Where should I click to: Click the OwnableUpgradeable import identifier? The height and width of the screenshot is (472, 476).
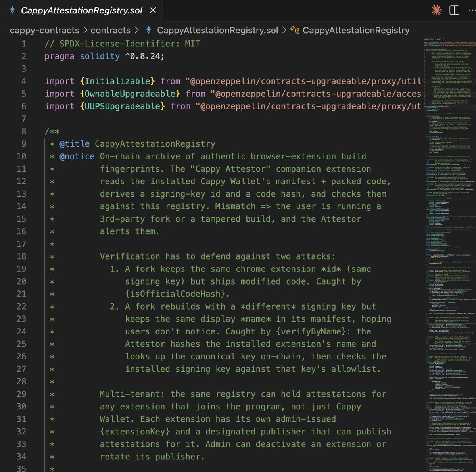(x=130, y=94)
